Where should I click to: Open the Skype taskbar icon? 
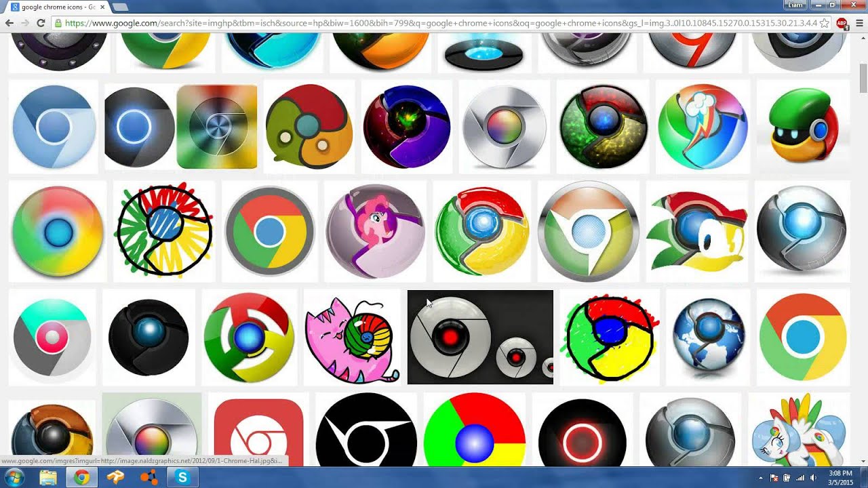182,478
